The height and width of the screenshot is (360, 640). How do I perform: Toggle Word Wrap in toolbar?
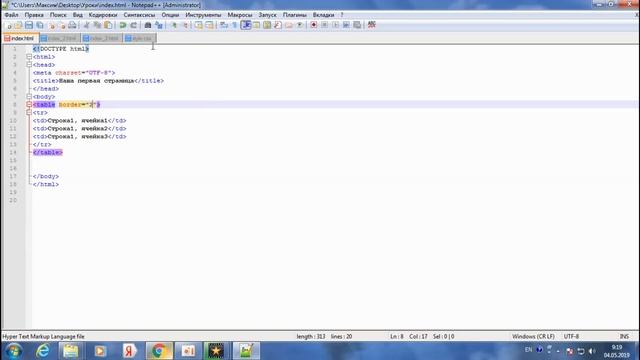coord(224,25)
